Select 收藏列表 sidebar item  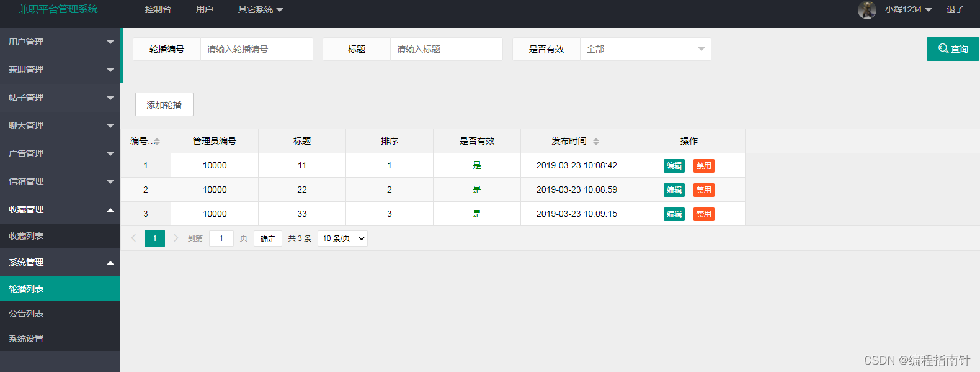60,236
